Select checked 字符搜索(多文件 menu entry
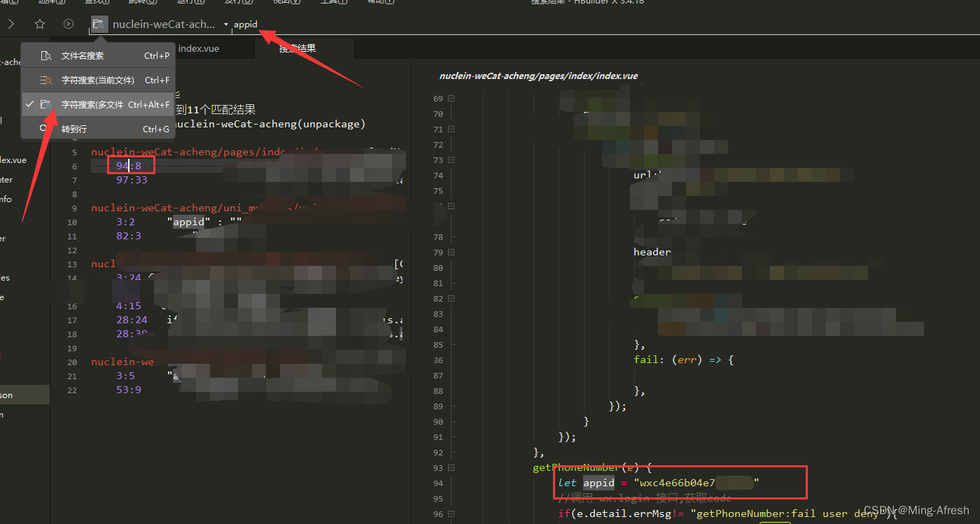This screenshot has height=524, width=980. [98, 105]
